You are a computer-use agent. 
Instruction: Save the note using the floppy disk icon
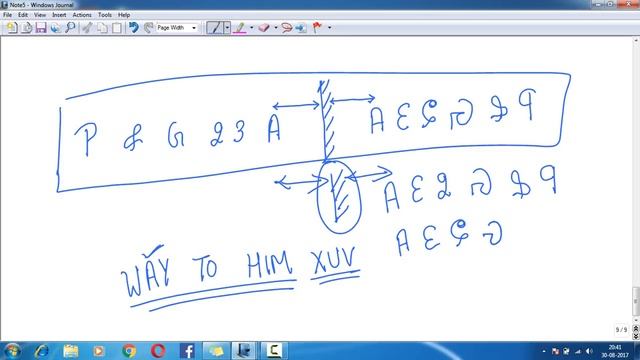(41, 28)
